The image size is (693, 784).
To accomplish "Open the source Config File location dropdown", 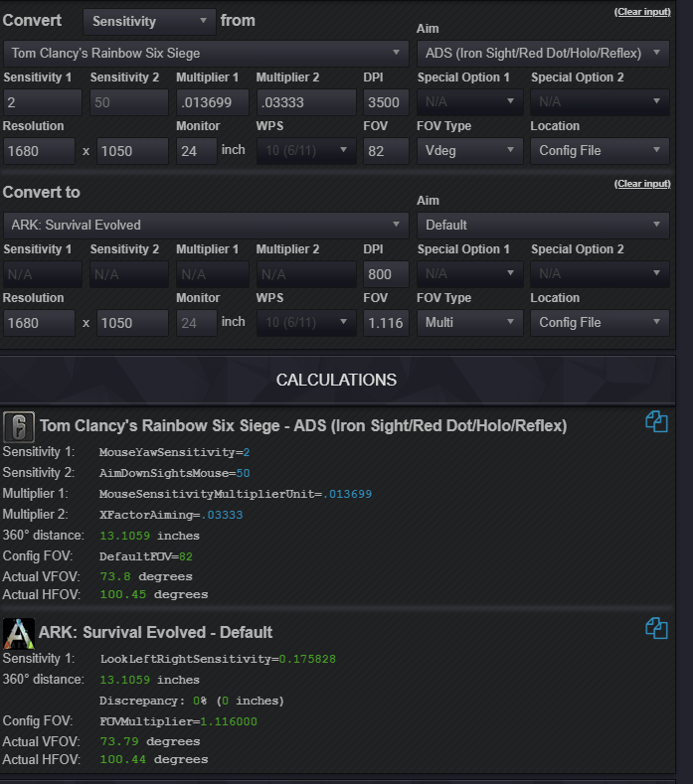I will (x=600, y=151).
